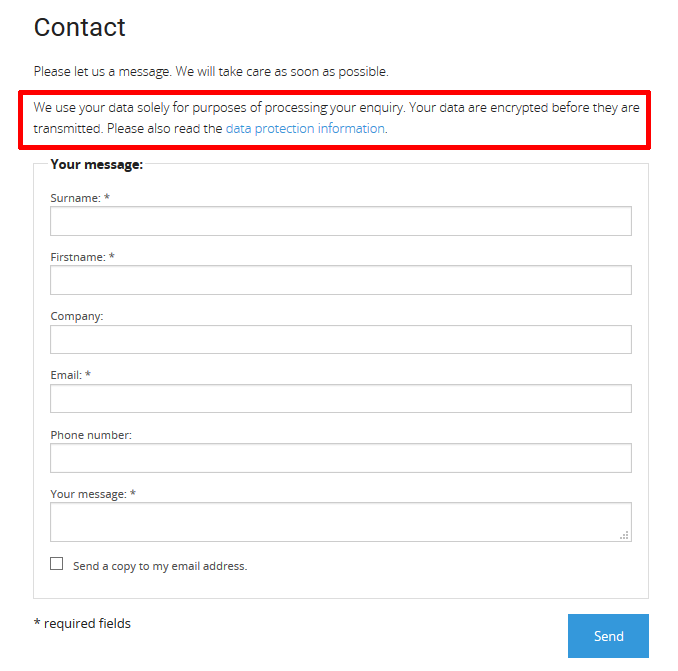Click the Your message label above textarea
Viewport: 678px width, 671px height.
coord(93,494)
